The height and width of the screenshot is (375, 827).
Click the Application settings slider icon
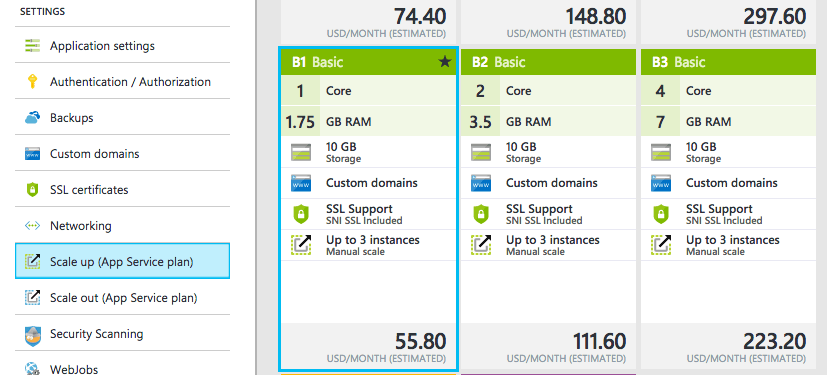click(33, 46)
